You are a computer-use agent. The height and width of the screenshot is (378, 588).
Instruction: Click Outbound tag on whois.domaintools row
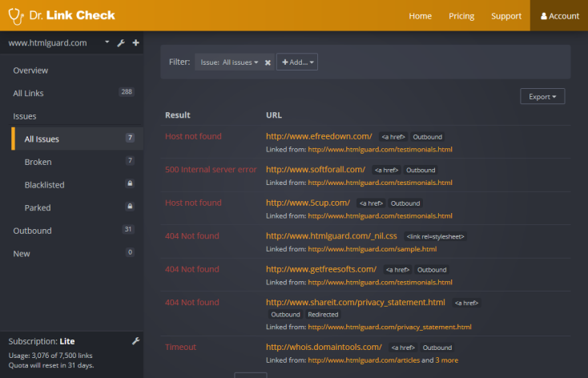click(x=437, y=348)
